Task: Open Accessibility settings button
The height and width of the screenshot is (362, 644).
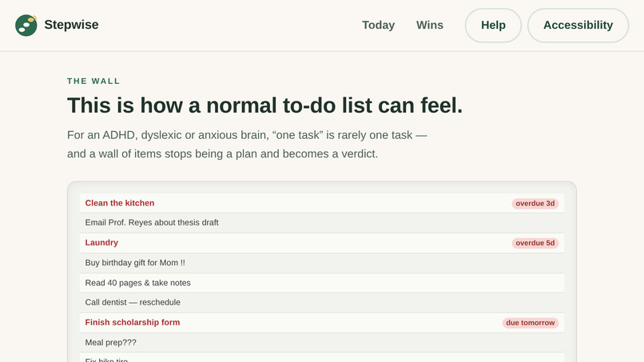Action: 578,25
